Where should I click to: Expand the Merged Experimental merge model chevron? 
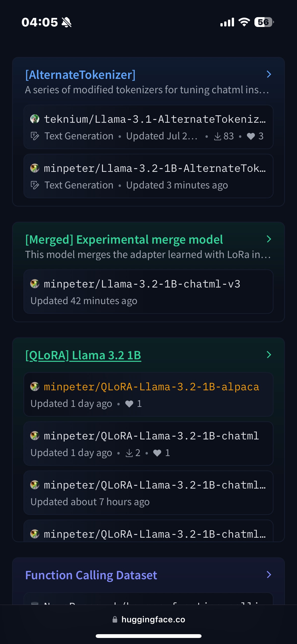pyautogui.click(x=269, y=239)
